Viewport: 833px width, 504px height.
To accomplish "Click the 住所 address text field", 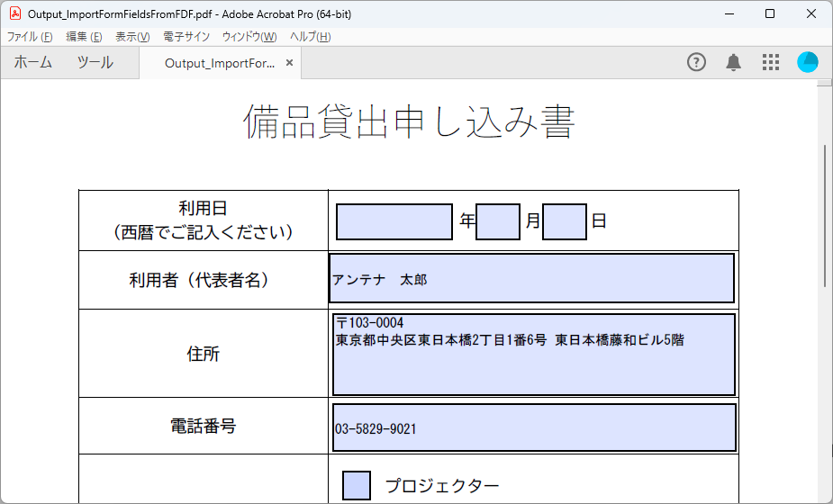I will 534,355.
